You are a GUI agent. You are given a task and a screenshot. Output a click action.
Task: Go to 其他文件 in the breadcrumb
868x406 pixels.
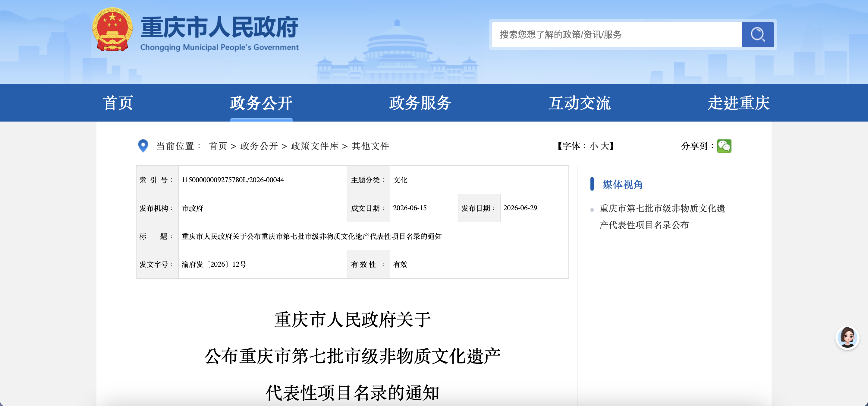370,146
